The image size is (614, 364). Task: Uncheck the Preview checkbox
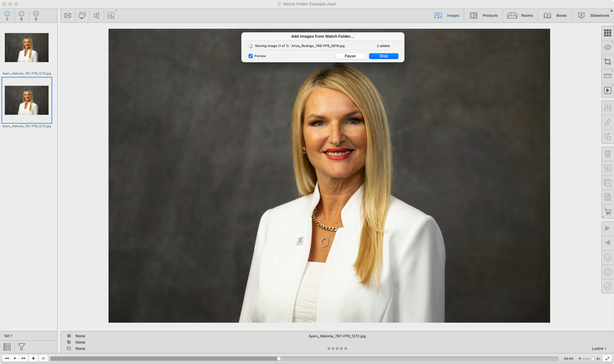tap(250, 56)
